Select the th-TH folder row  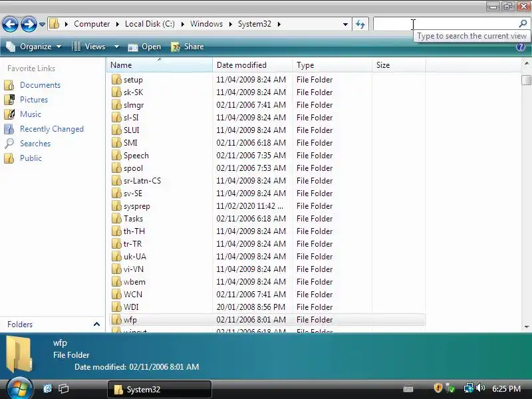coord(267,231)
